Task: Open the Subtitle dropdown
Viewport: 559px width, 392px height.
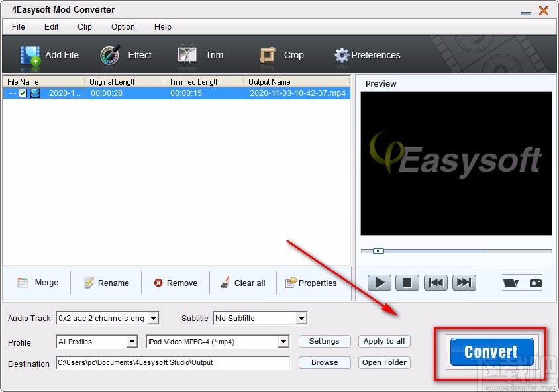Action: (301, 318)
